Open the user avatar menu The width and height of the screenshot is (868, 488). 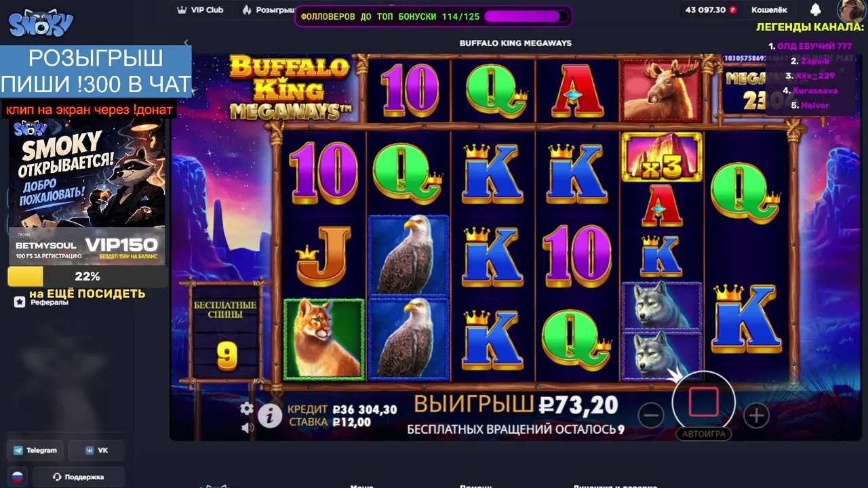(x=850, y=10)
